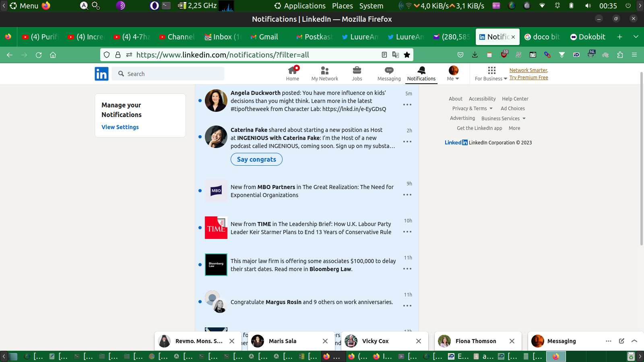Click the TIME logo thumbnail
Screen dimensions: 644x362
coord(216,228)
